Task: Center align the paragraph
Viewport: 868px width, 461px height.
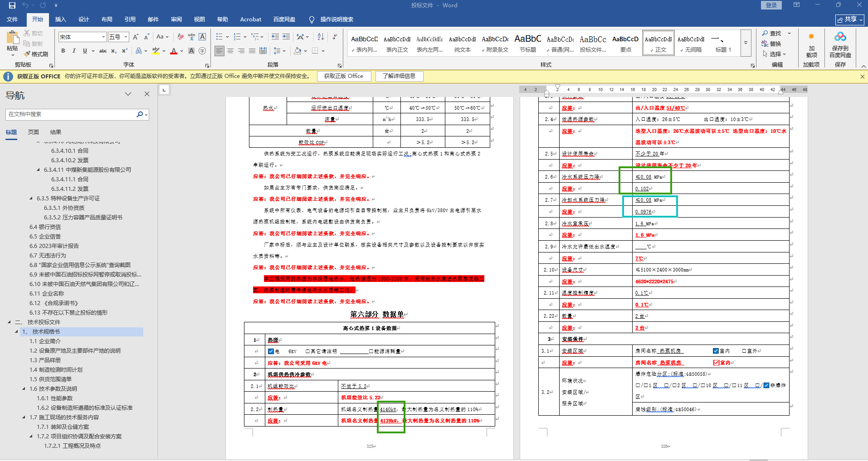Action: coord(230,51)
